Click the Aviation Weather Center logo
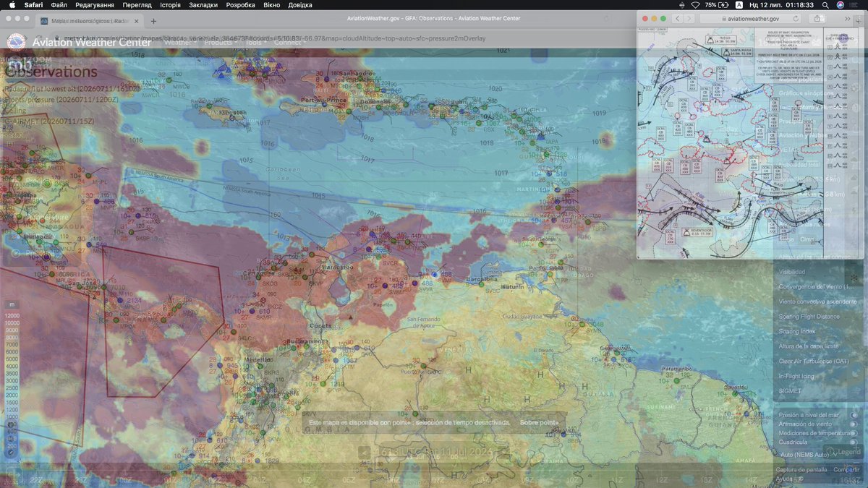This screenshot has height=488, width=868. pos(16,42)
